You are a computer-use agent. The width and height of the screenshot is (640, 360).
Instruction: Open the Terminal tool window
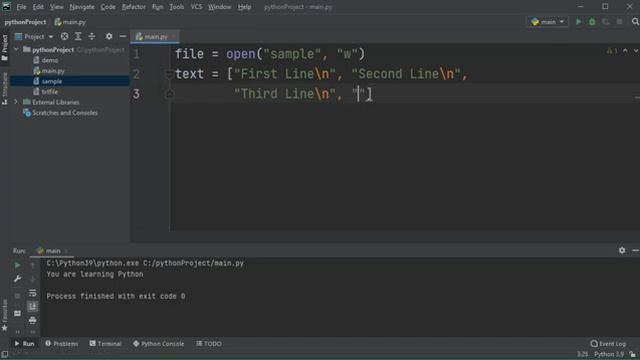[x=105, y=344]
